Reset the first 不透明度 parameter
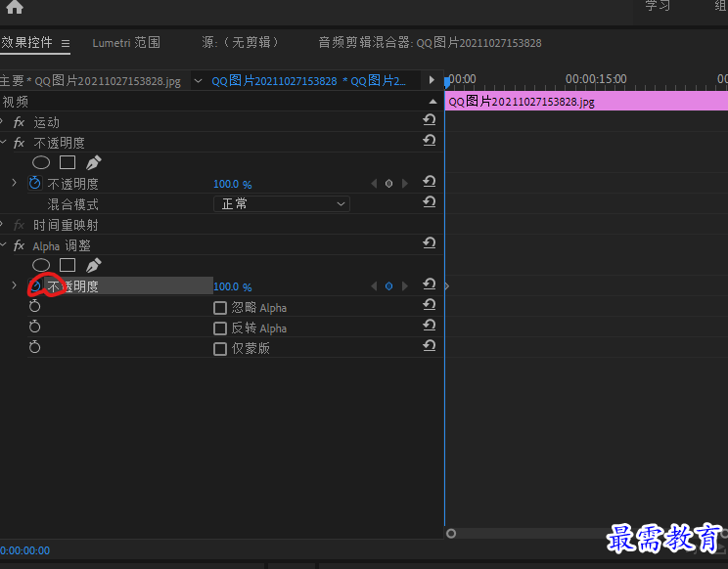Viewport: 728px width, 569px height. pyautogui.click(x=430, y=181)
